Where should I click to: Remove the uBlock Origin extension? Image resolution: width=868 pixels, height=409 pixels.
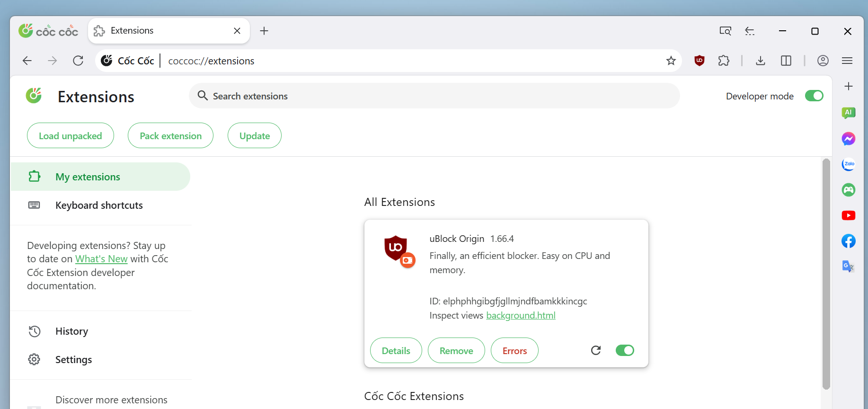click(456, 351)
